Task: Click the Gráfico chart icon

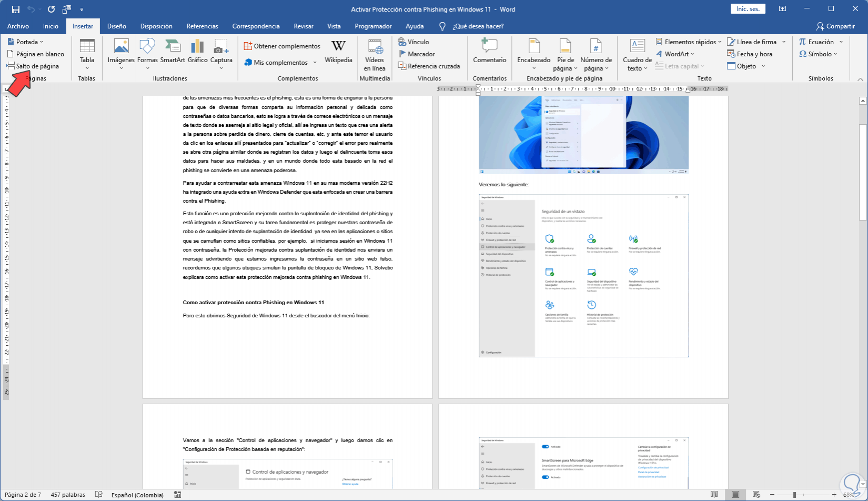Action: 197,52
